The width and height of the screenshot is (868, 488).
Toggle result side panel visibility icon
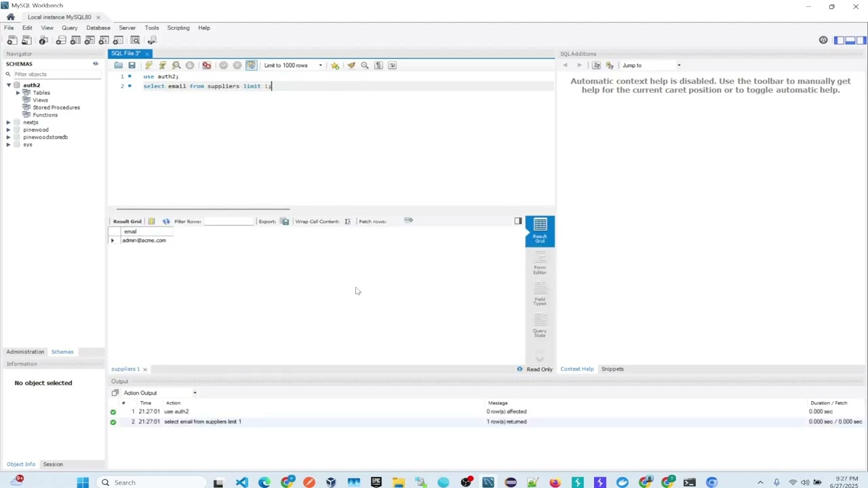(x=518, y=221)
